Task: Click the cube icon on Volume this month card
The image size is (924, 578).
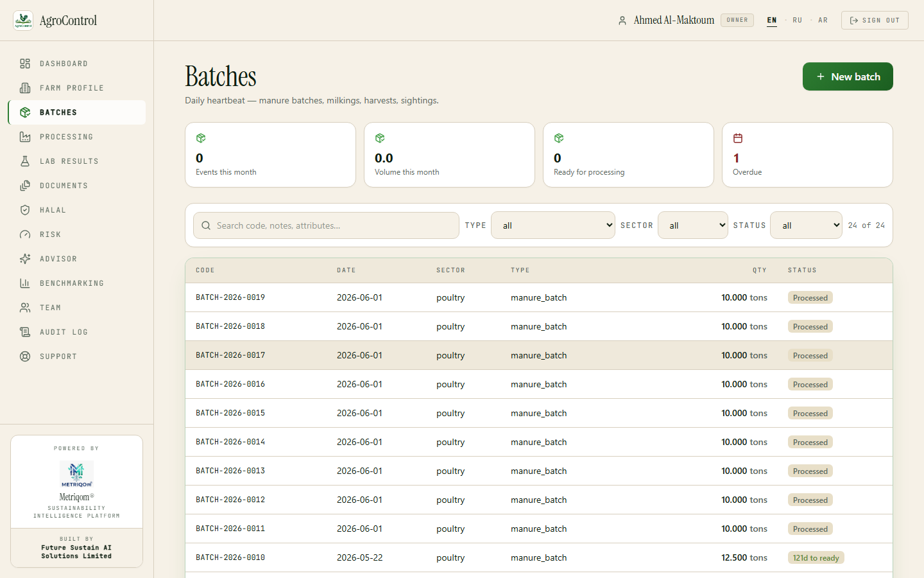Action: pos(380,138)
